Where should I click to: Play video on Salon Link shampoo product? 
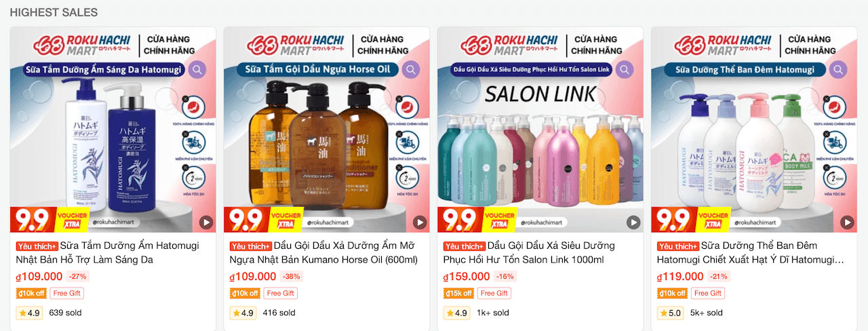tap(633, 222)
